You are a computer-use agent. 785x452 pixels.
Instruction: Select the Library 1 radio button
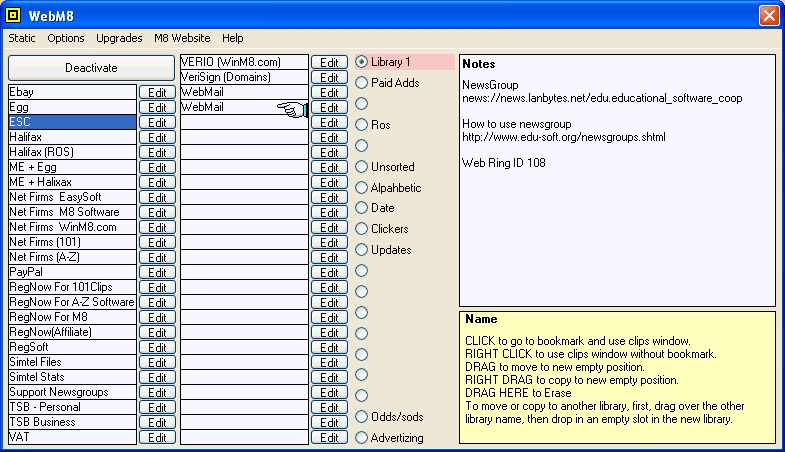(362, 62)
